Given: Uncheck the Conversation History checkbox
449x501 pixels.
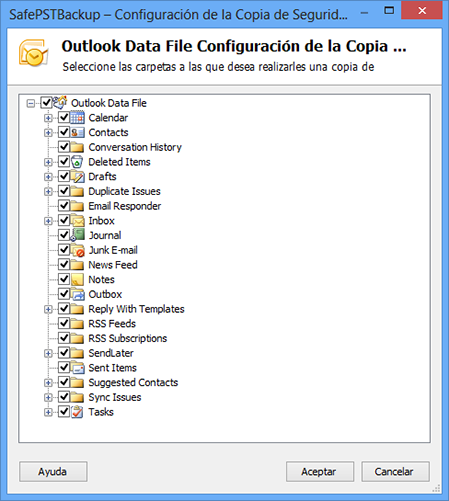Looking at the screenshot, I should [64, 146].
